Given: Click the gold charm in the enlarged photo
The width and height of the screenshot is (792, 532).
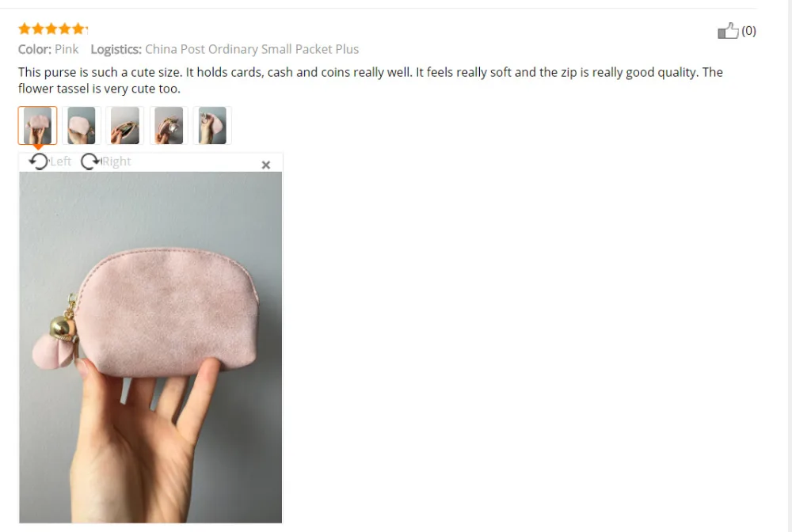Looking at the screenshot, I should click(63, 327).
